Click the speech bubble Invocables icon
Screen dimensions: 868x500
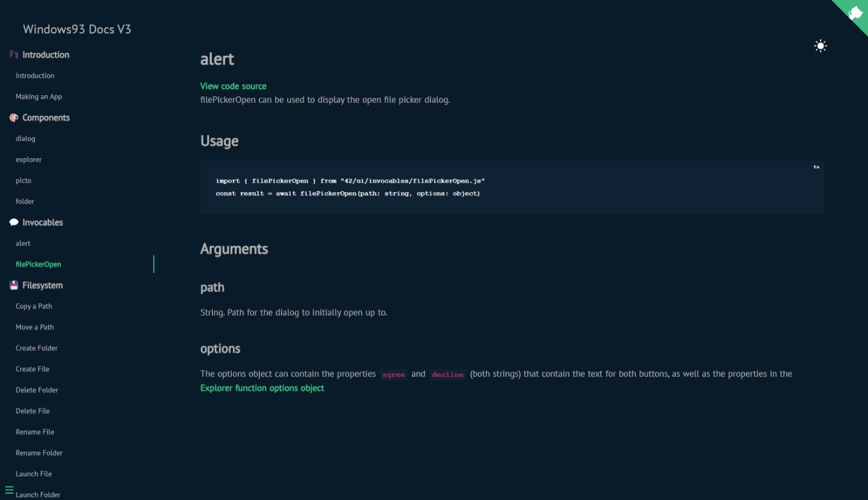[x=14, y=223]
